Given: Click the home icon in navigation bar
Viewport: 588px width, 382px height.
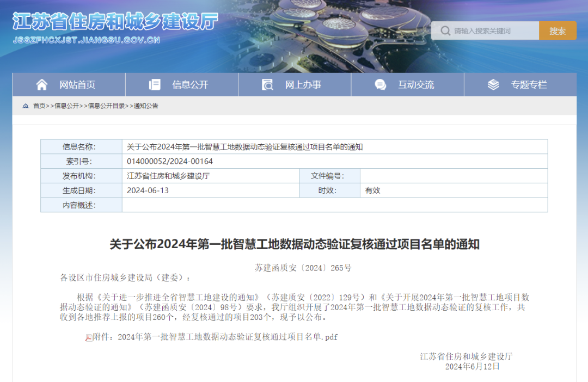Looking at the screenshot, I should pyautogui.click(x=41, y=85).
